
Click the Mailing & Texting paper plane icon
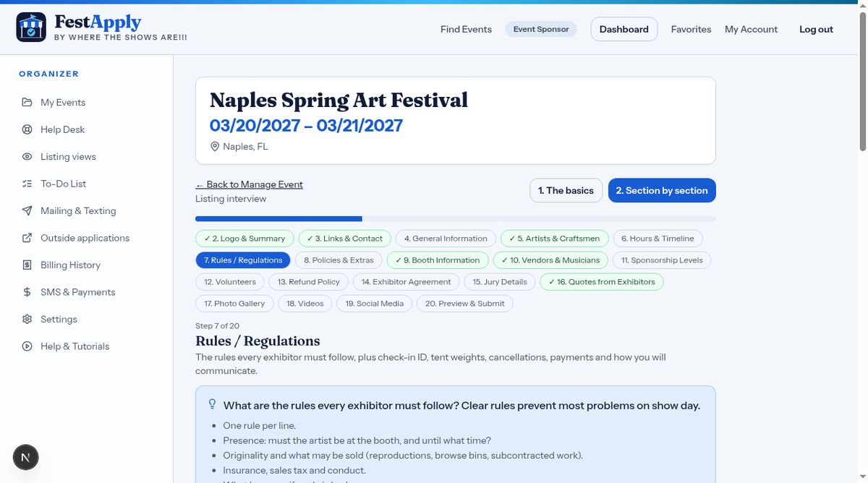coord(27,211)
